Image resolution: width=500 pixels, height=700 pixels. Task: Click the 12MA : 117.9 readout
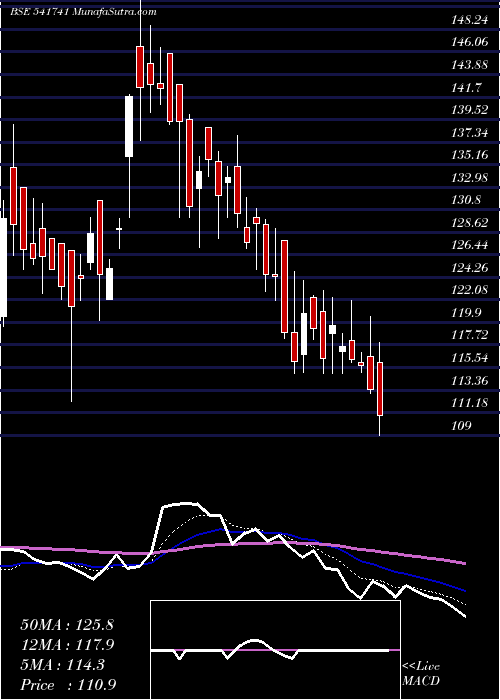(x=67, y=645)
